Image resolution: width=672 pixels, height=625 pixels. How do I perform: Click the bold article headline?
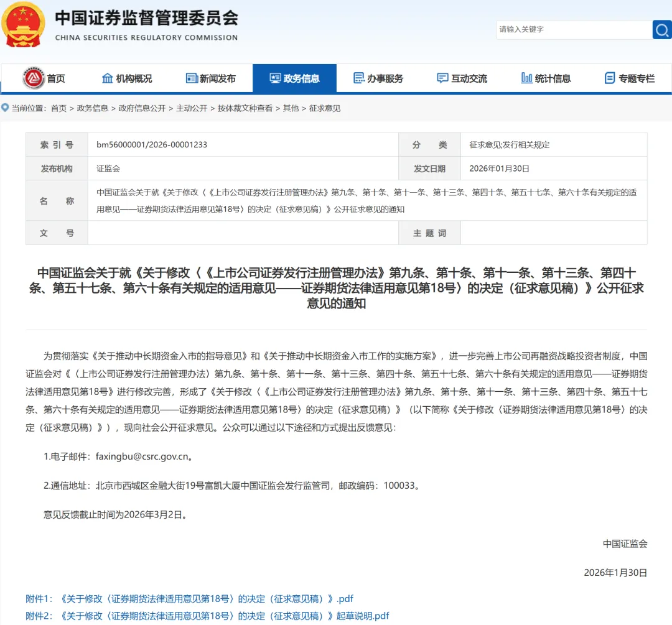[x=337, y=288]
